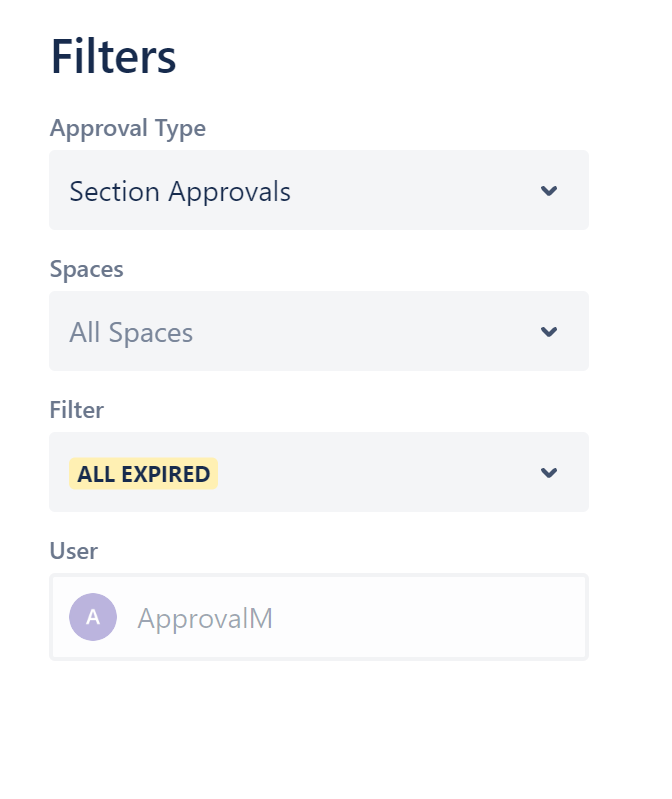This screenshot has width=672, height=799.
Task: Click the Filters heading
Action: (x=113, y=57)
